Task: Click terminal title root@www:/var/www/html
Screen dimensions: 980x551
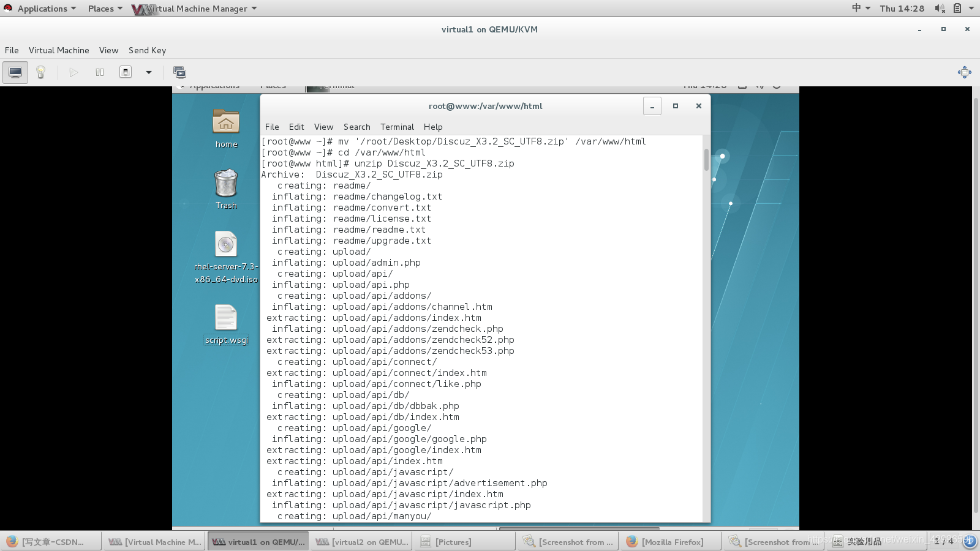Action: [485, 106]
